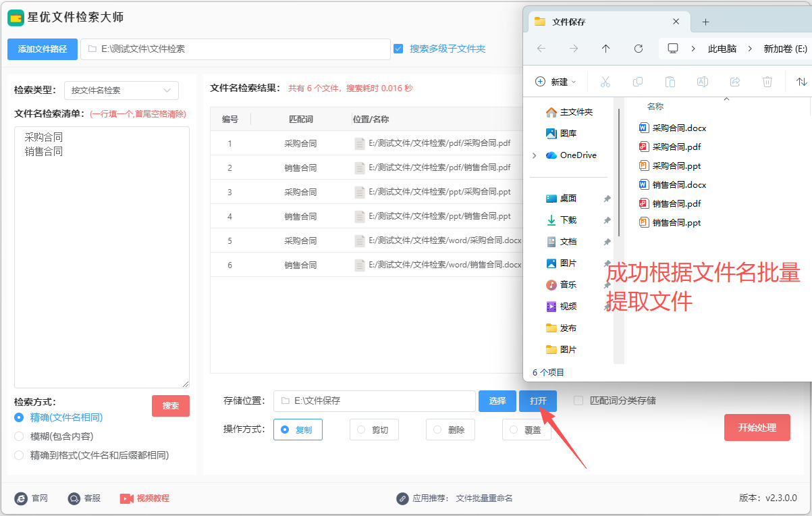Viewport: 812px width, 516px height.
Task: Click the monitor icon in Explorer address bar
Action: point(672,49)
